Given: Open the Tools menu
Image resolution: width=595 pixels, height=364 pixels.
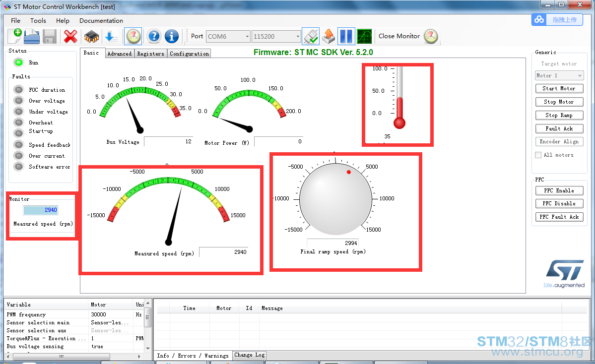Looking at the screenshot, I should coord(38,20).
